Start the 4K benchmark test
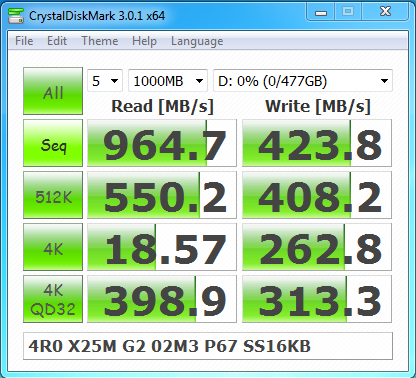The width and height of the screenshot is (416, 378). point(53,247)
